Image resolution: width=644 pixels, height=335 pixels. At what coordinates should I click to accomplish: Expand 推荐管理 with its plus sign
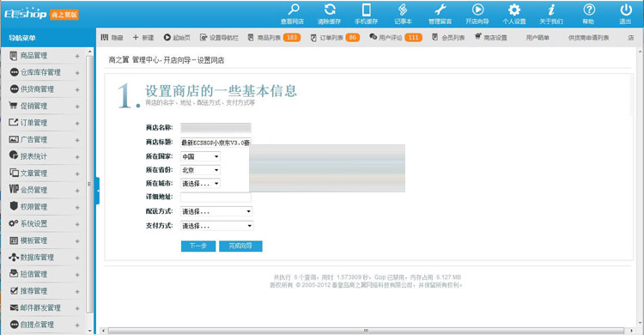(x=77, y=291)
